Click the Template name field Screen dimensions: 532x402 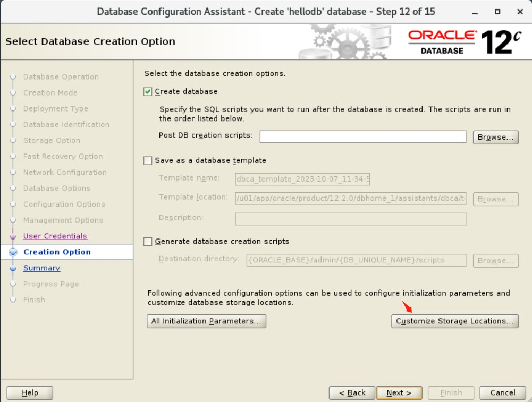302,179
